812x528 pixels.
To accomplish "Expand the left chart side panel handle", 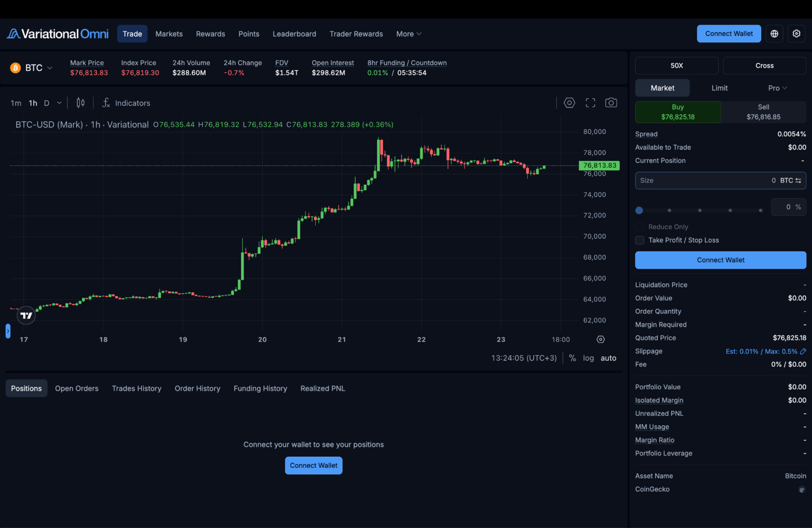I will click(8, 331).
